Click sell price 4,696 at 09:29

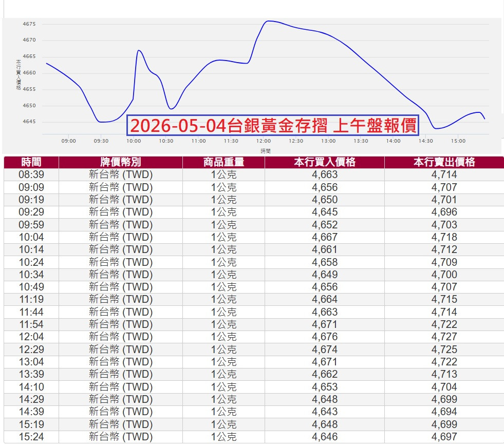[444, 212]
